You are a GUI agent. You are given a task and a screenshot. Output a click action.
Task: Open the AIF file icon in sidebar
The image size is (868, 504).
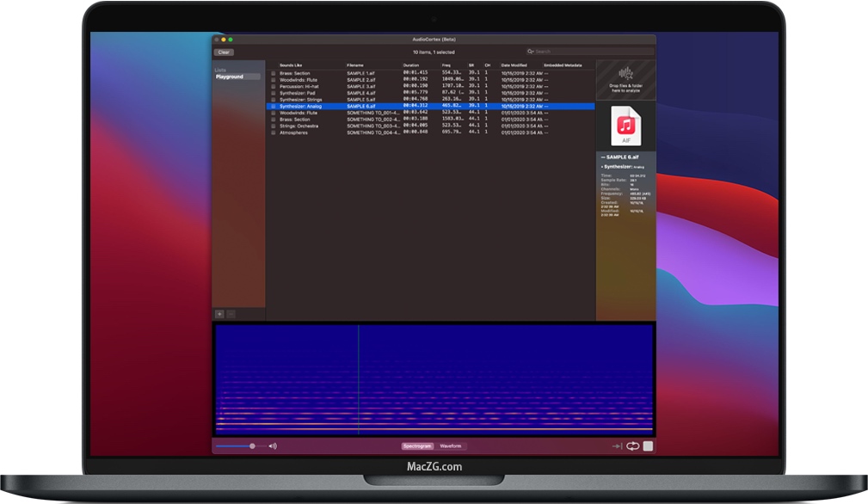(x=626, y=126)
